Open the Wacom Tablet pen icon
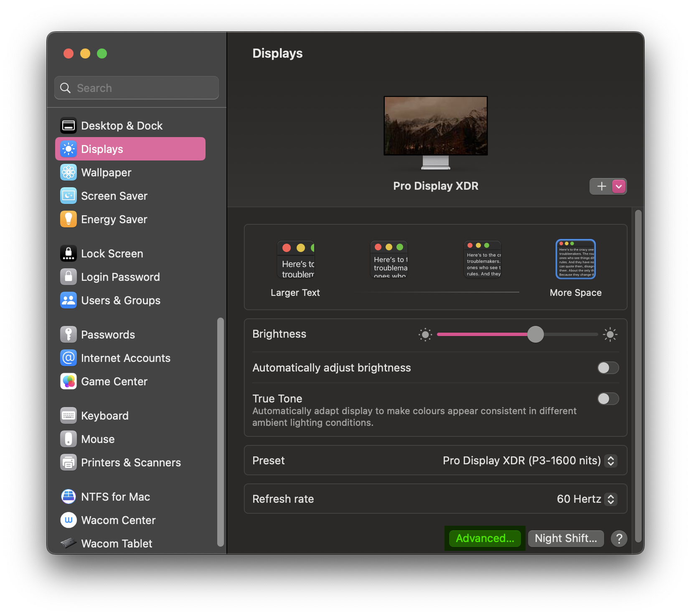 (69, 543)
